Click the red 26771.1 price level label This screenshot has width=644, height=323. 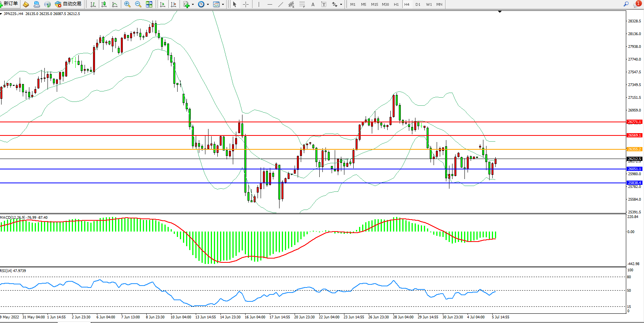(634, 122)
